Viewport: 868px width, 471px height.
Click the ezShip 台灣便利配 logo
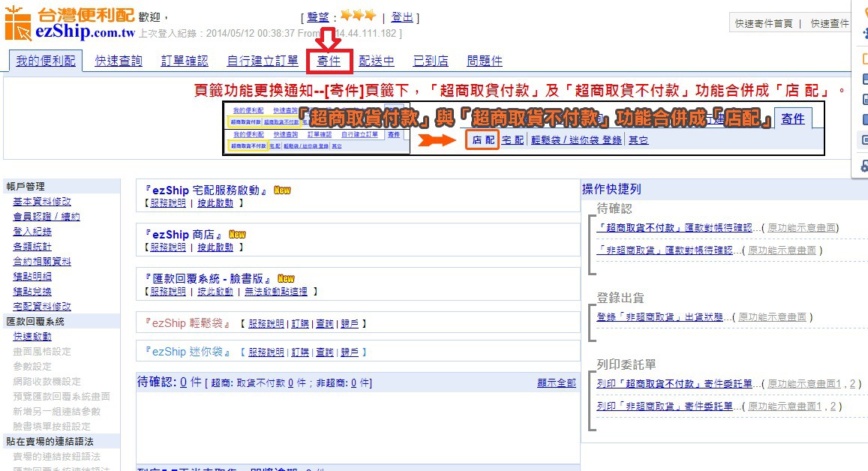point(70,23)
